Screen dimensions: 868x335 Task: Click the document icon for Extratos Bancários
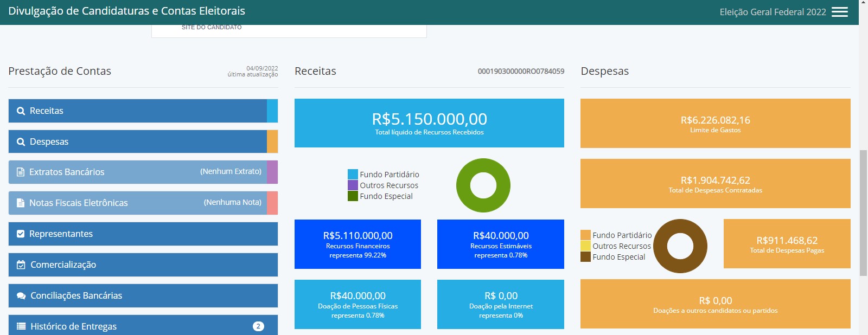coord(21,172)
